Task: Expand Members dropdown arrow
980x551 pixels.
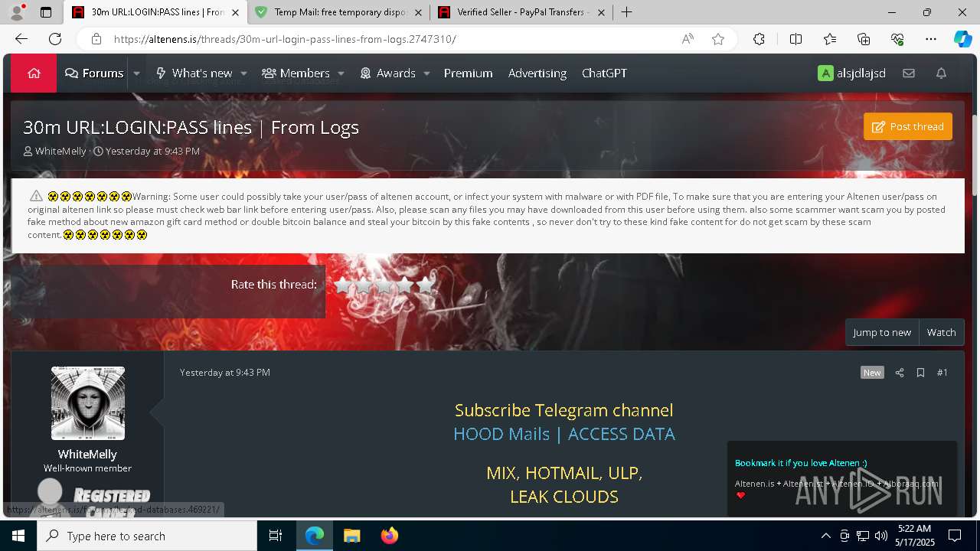Action: point(341,73)
